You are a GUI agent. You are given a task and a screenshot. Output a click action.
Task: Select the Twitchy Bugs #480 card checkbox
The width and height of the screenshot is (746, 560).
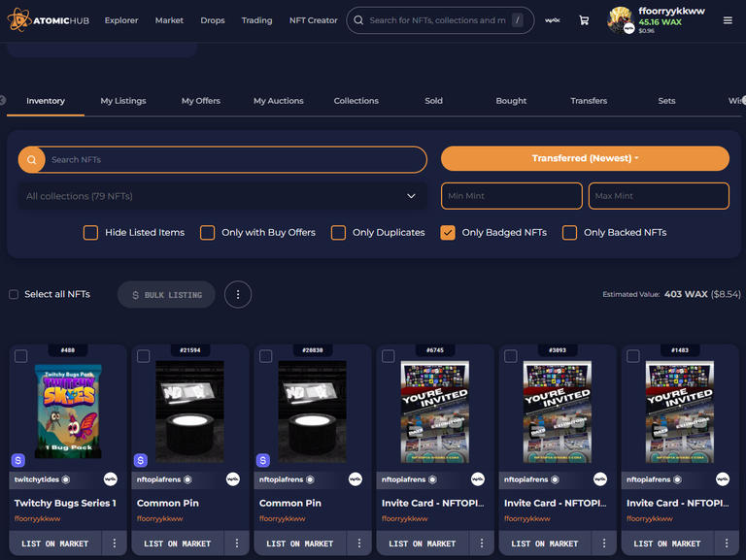tap(21, 356)
